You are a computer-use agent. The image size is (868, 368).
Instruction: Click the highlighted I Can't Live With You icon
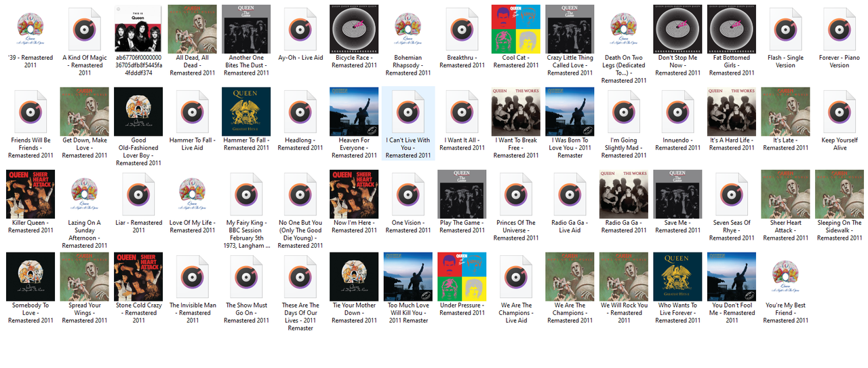pos(408,112)
